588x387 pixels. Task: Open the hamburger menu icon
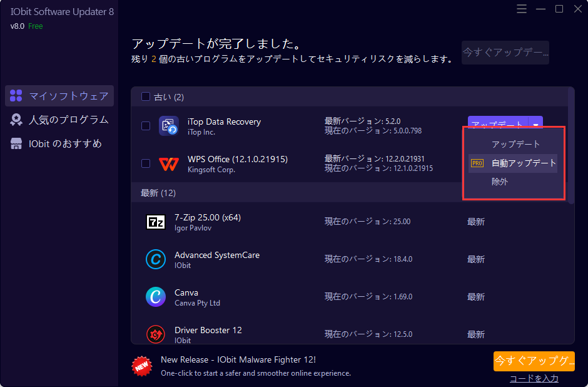click(x=522, y=9)
